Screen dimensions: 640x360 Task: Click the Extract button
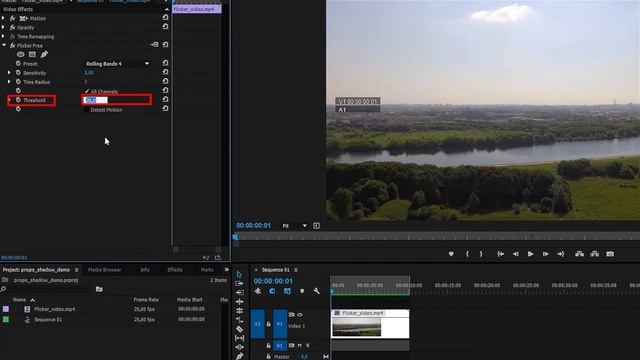click(595, 254)
